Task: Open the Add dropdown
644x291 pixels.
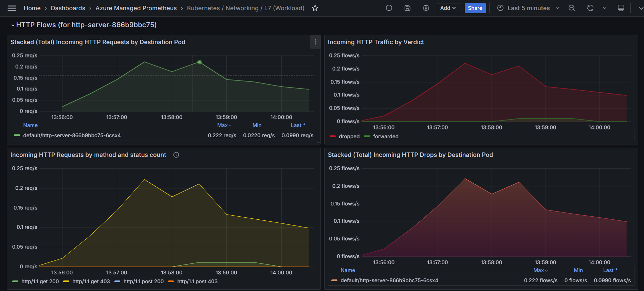Action: (448, 8)
